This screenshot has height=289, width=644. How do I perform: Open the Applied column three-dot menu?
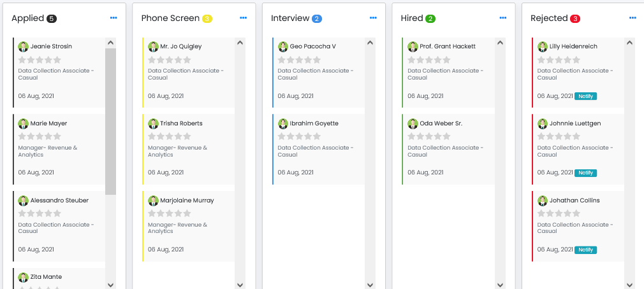click(x=113, y=18)
